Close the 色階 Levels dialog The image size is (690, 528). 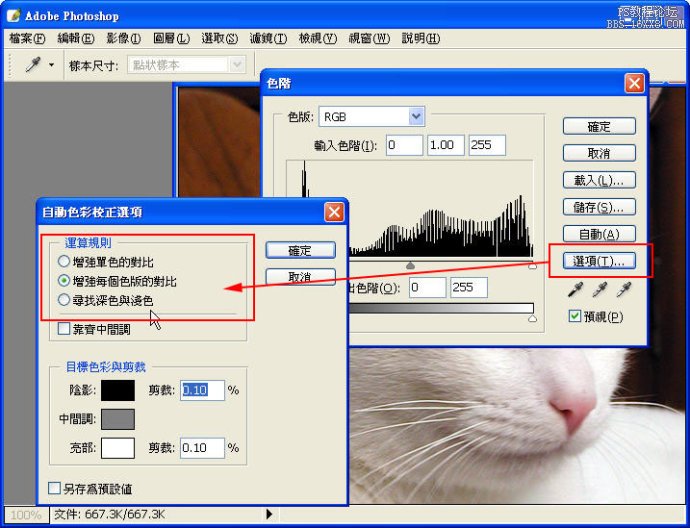pyautogui.click(x=633, y=84)
